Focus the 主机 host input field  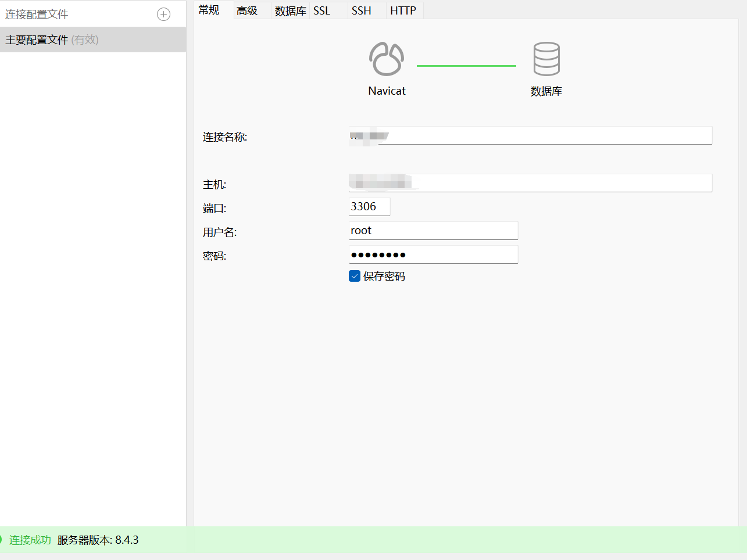530,183
